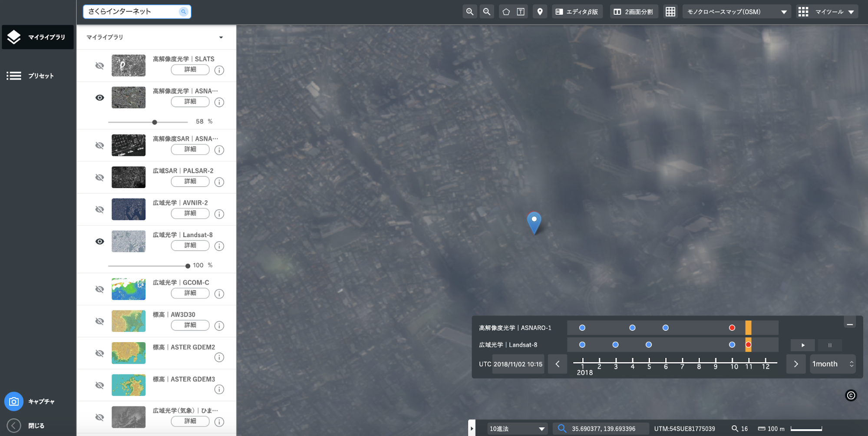The height and width of the screenshot is (436, 868).
Task: Select the polygon drawing tool
Action: (506, 12)
